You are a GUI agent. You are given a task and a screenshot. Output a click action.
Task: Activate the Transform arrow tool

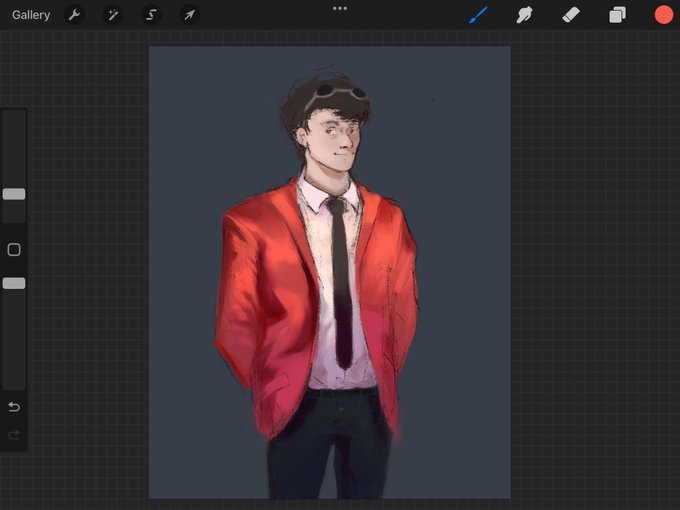(x=190, y=15)
